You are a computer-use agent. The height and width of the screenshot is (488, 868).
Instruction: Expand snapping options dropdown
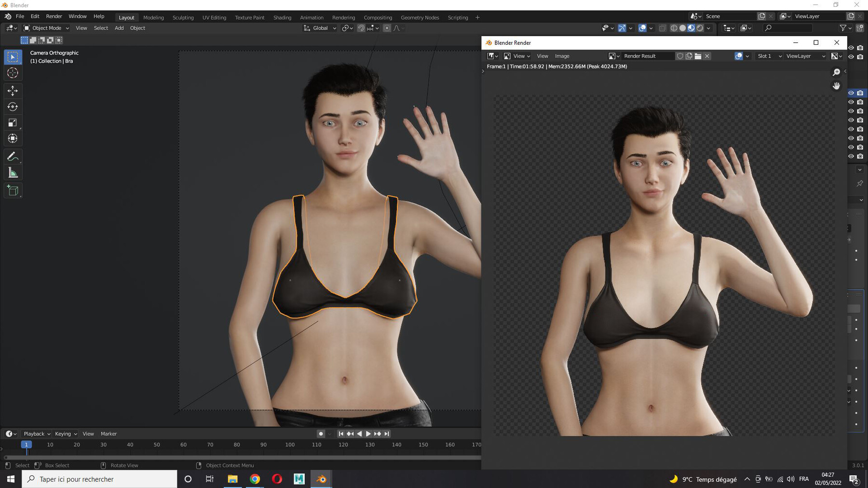tap(373, 28)
